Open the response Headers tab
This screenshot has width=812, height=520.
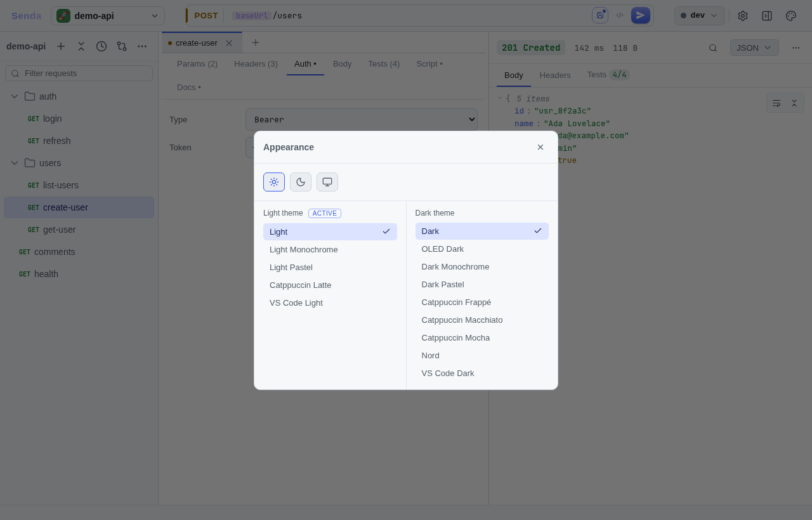(555, 75)
